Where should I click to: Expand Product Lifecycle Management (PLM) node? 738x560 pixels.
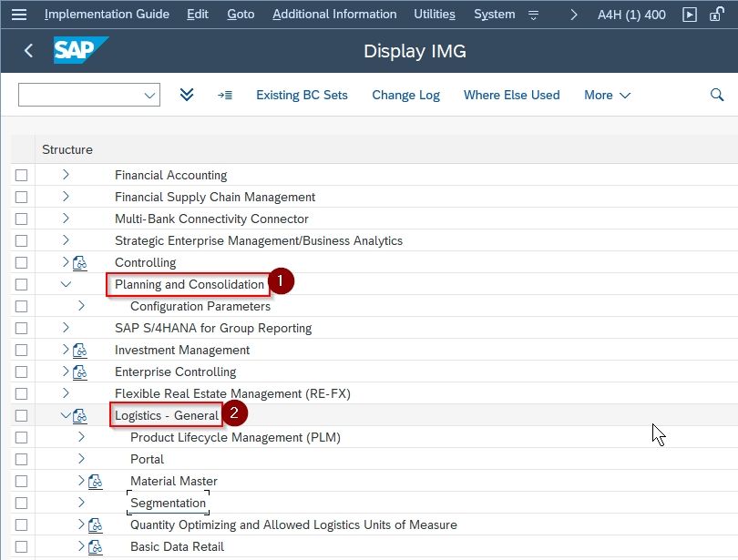[x=81, y=437]
